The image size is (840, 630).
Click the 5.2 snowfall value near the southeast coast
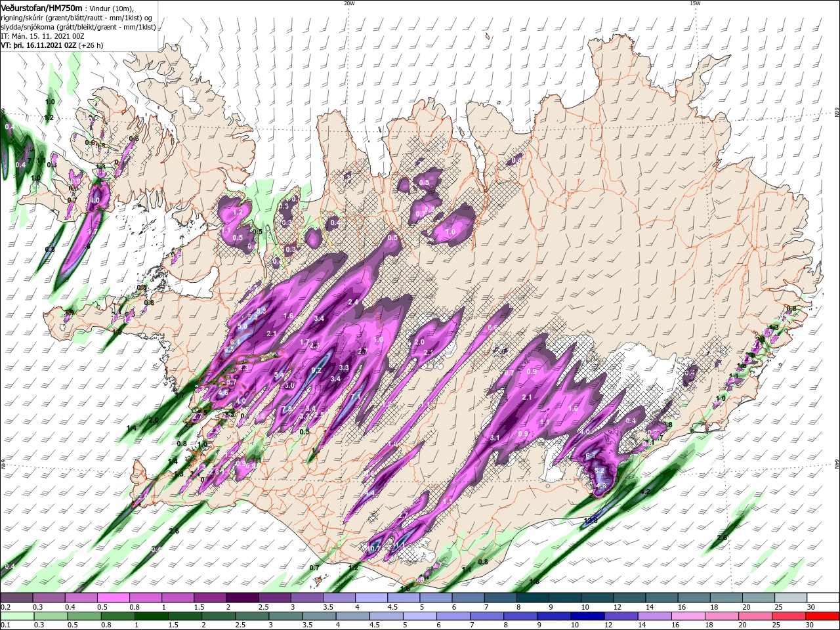pyautogui.click(x=599, y=471)
